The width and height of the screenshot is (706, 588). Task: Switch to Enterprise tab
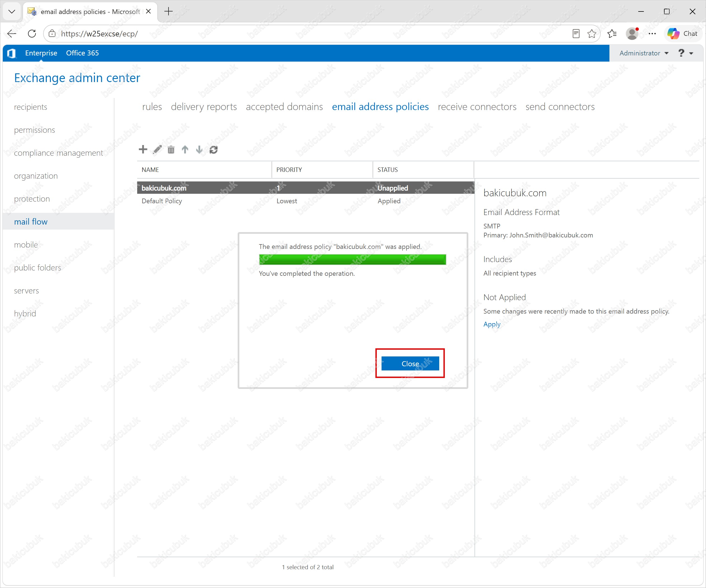(x=41, y=53)
